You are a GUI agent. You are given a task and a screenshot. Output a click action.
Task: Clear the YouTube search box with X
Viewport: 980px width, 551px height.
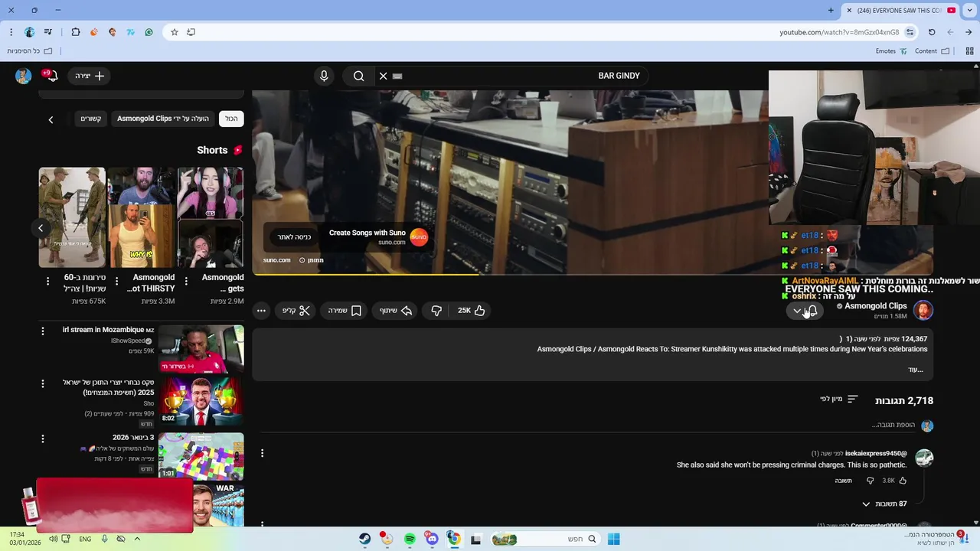[x=384, y=76]
